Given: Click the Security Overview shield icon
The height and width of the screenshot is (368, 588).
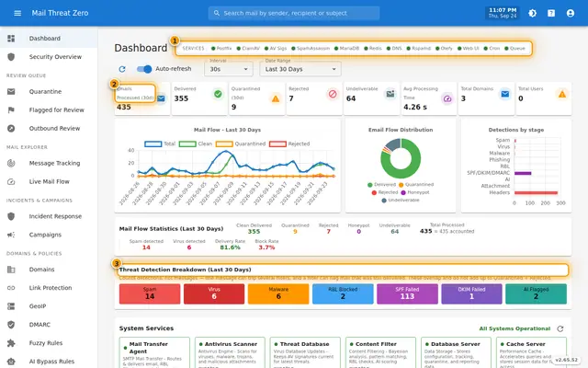Looking at the screenshot, I should (11, 57).
